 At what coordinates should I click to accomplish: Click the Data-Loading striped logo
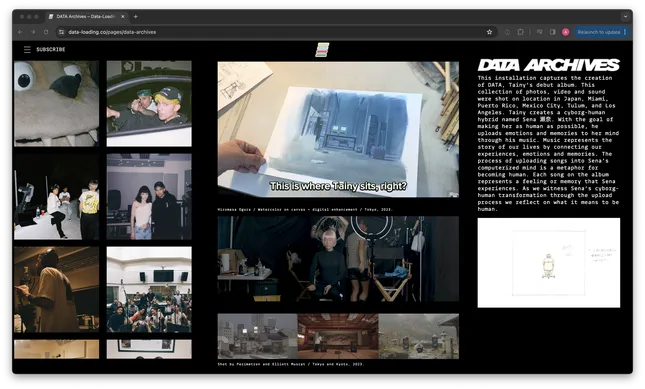pyautogui.click(x=322, y=50)
